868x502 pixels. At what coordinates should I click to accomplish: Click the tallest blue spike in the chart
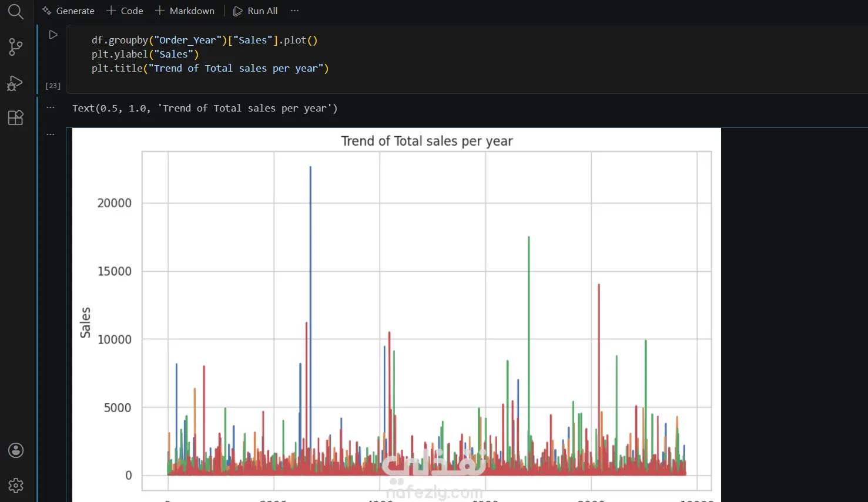point(310,294)
